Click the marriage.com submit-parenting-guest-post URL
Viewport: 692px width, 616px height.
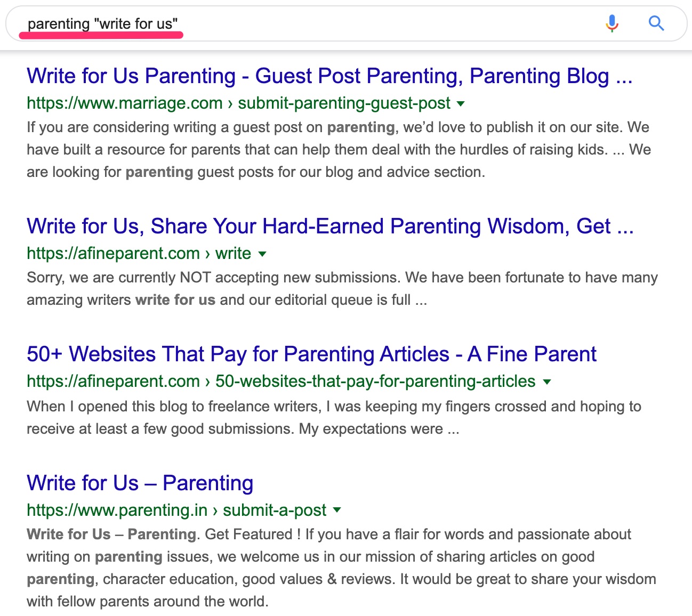[x=238, y=103]
